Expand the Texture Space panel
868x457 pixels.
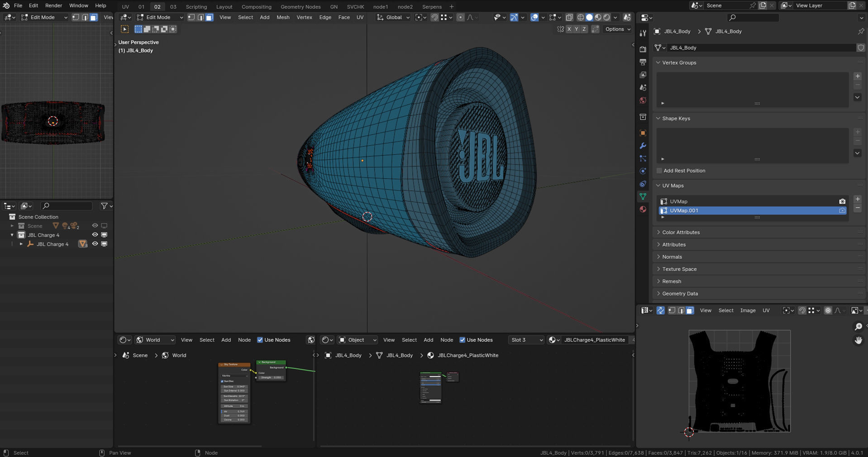[x=679, y=269]
